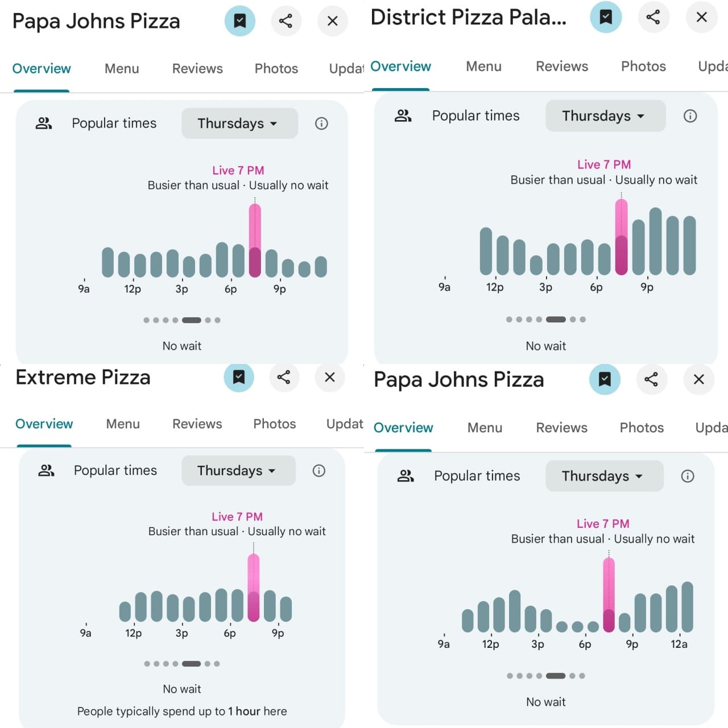728x728 pixels.
Task: Share the Extreme Pizza listing
Action: click(284, 377)
